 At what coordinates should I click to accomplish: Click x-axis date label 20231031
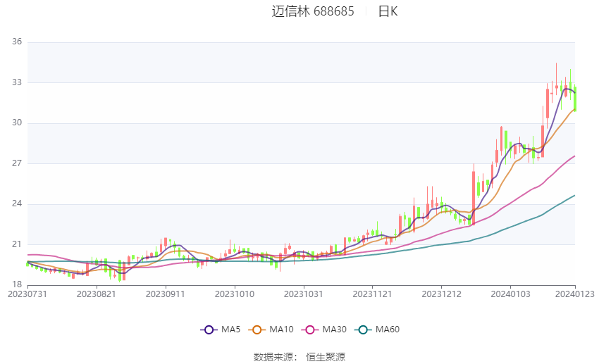coord(303,294)
